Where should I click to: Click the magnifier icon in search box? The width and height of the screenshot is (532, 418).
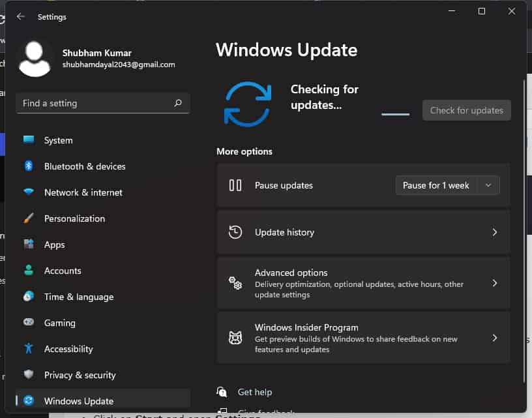point(178,103)
